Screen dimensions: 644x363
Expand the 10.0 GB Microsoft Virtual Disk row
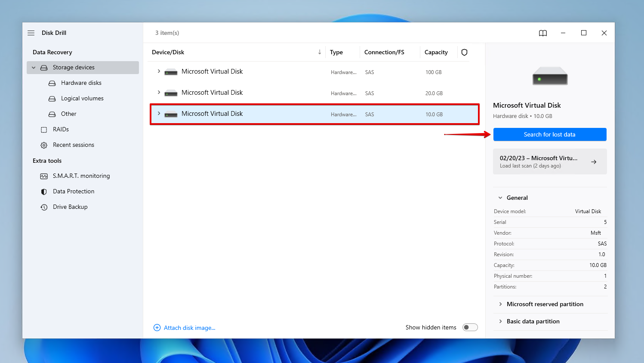pyautogui.click(x=159, y=113)
